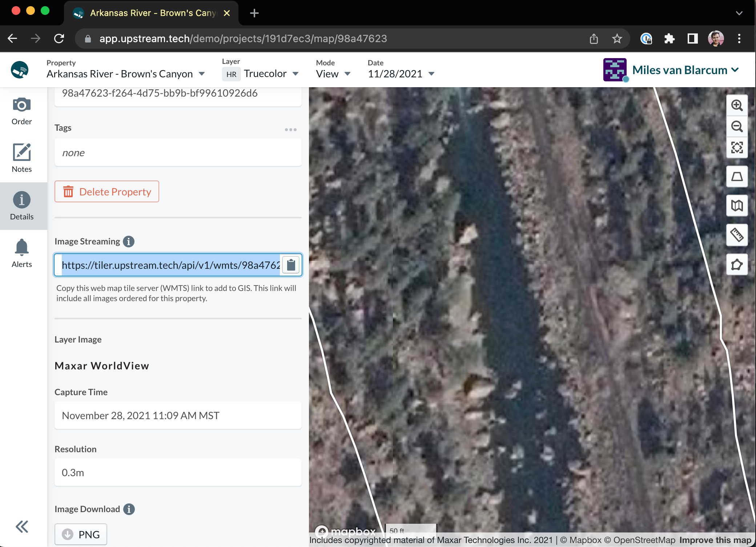Expand the Truecolor layer dropdown
The height and width of the screenshot is (547, 756).
click(295, 74)
